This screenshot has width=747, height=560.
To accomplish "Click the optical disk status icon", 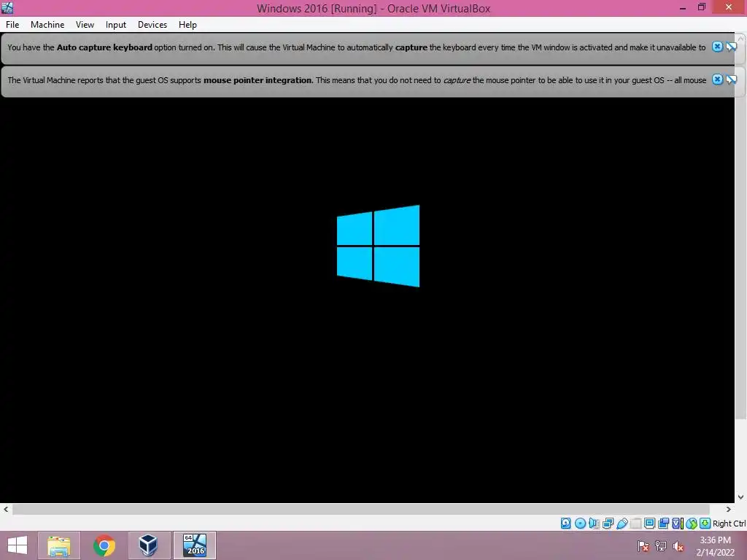I will pyautogui.click(x=580, y=524).
